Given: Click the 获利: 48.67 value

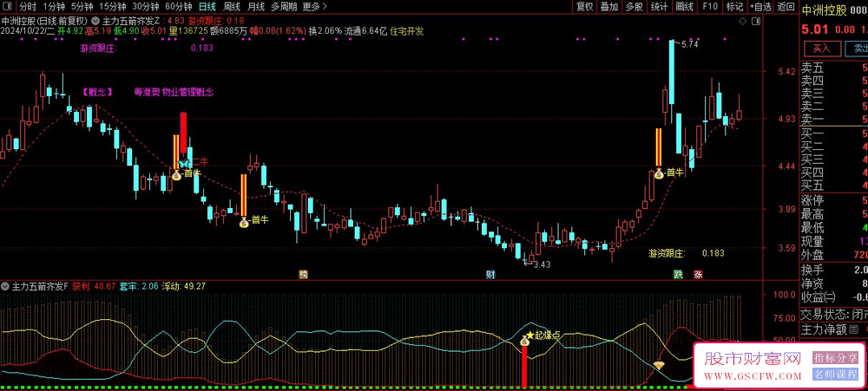Looking at the screenshot, I should tap(94, 286).
